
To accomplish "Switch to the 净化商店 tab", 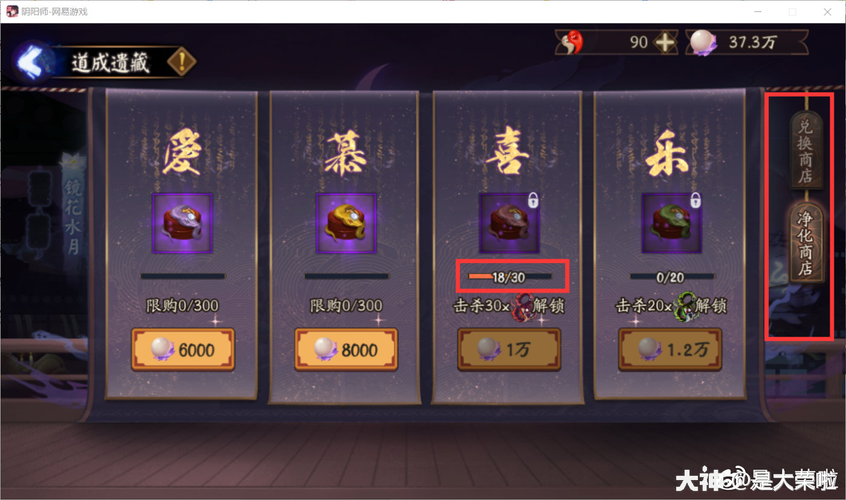I will tap(806, 243).
